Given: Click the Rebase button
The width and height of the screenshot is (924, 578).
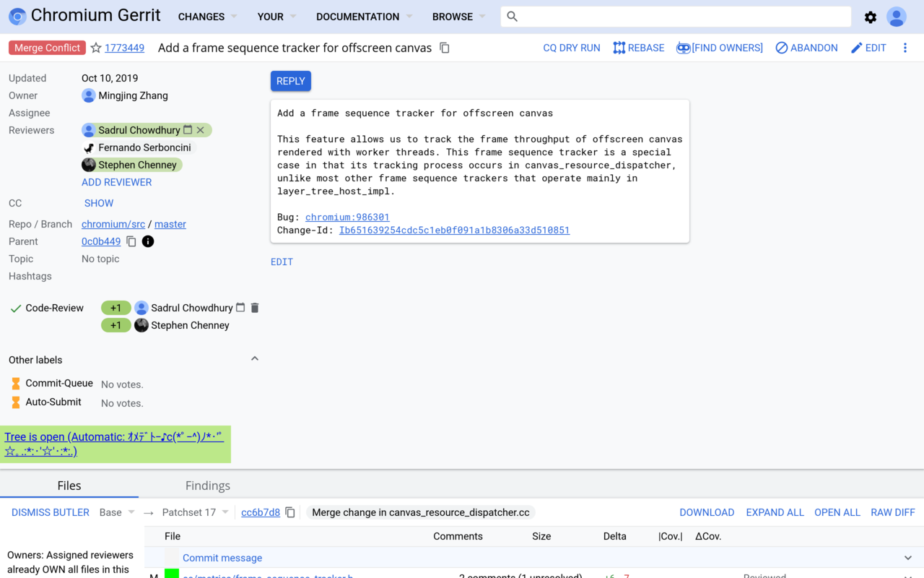Looking at the screenshot, I should [x=639, y=48].
